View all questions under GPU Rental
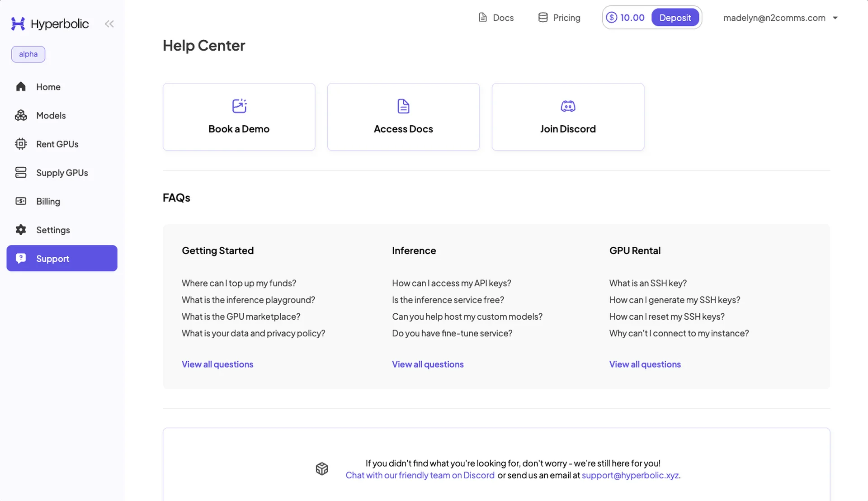 645,364
